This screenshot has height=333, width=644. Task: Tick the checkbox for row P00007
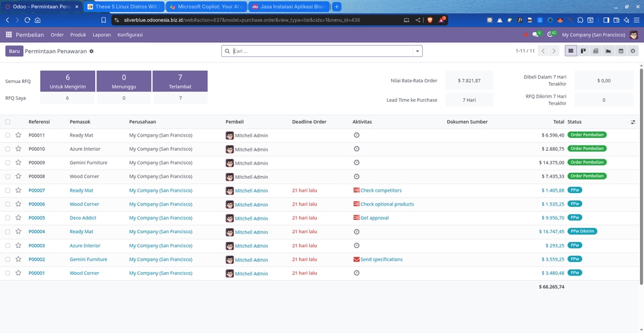click(x=8, y=190)
